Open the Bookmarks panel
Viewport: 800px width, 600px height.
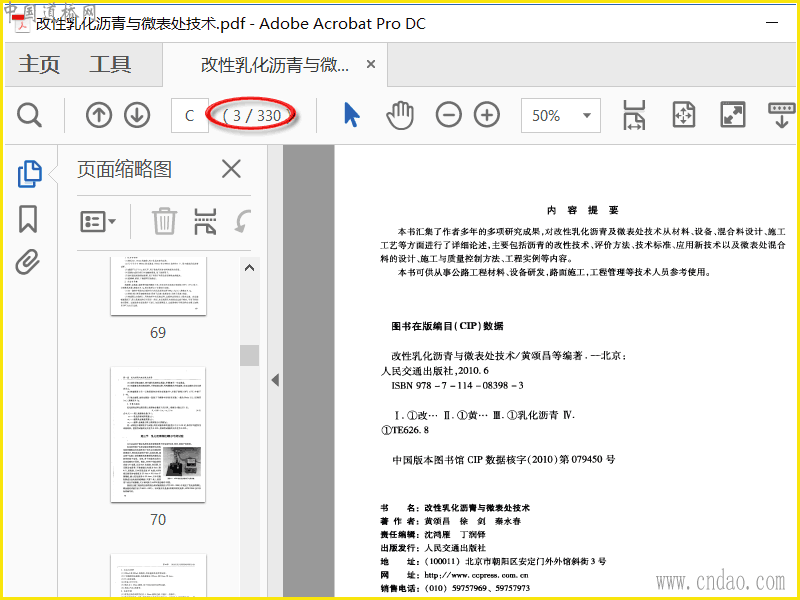coord(28,219)
